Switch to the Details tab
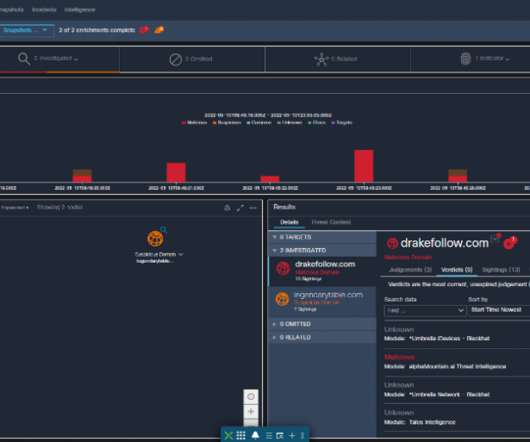 coord(289,222)
